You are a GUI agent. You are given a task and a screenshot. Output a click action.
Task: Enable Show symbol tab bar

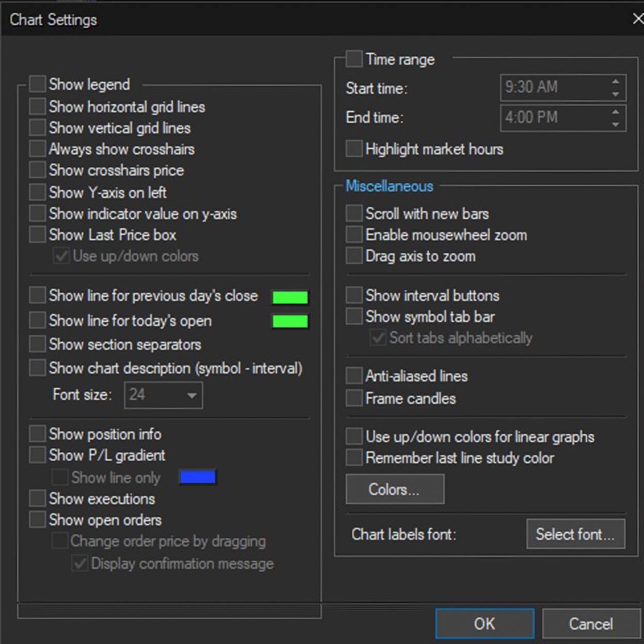tap(354, 316)
